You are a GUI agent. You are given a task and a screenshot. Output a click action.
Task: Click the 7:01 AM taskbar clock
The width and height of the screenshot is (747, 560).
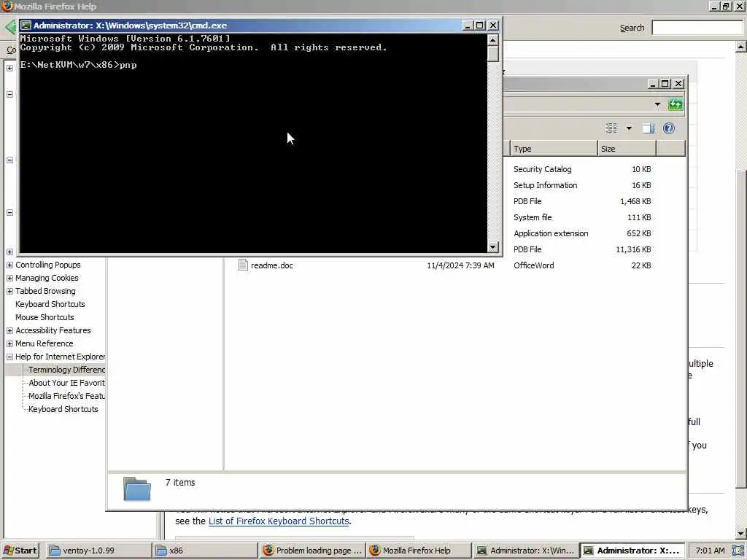coord(710,551)
